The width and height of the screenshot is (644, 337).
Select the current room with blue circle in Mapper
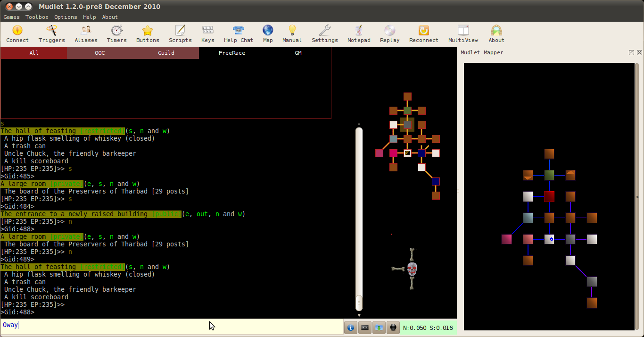coord(549,239)
